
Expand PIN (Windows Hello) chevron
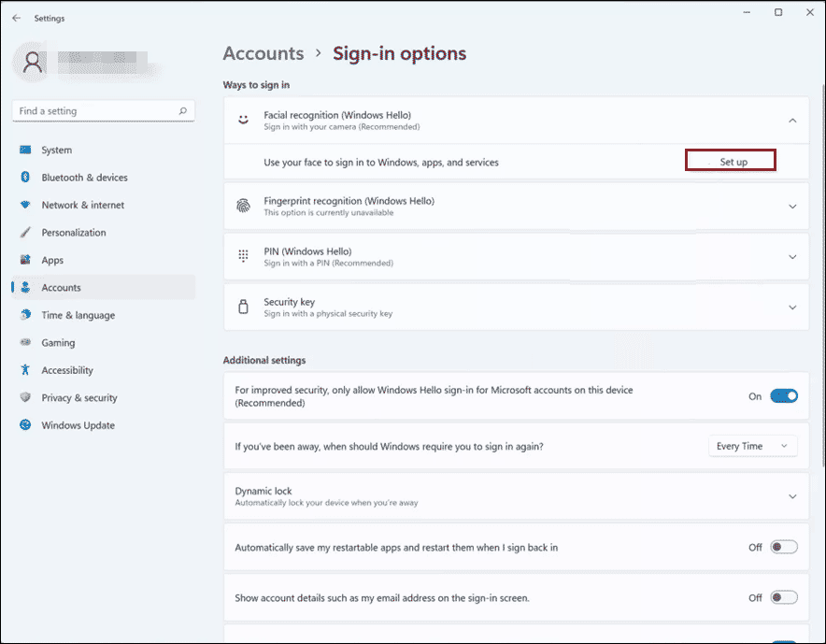pyautogui.click(x=792, y=257)
